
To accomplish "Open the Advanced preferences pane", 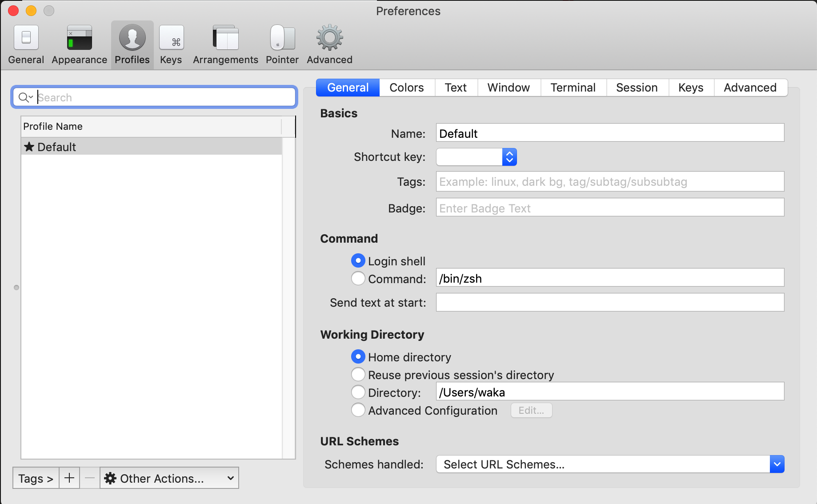I will [328, 44].
